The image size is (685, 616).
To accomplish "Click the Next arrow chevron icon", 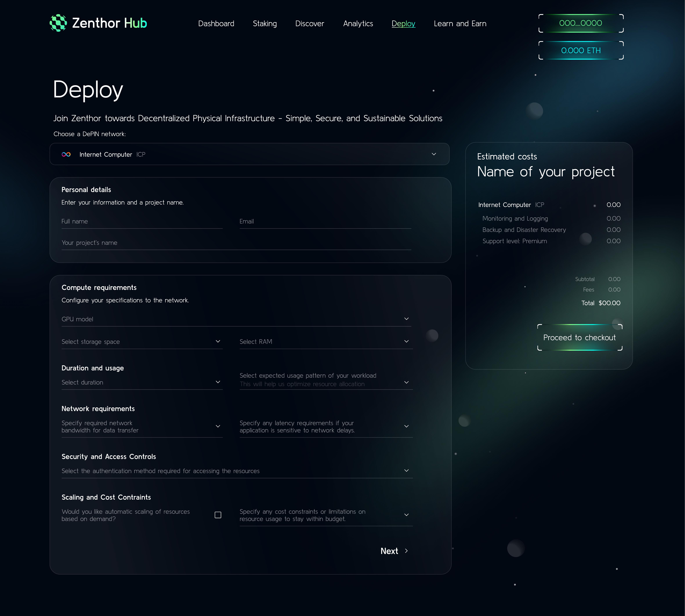I will [x=407, y=551].
